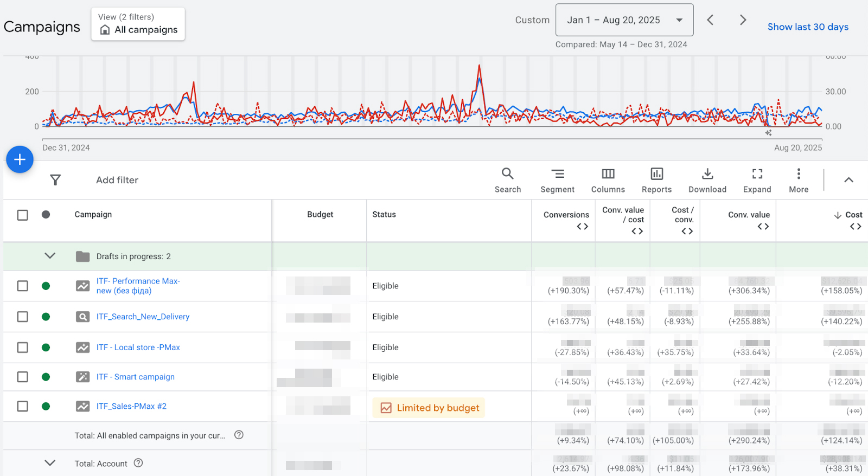Expand the Drafts in progress row
Screen dimensions: 868x476
click(x=50, y=256)
